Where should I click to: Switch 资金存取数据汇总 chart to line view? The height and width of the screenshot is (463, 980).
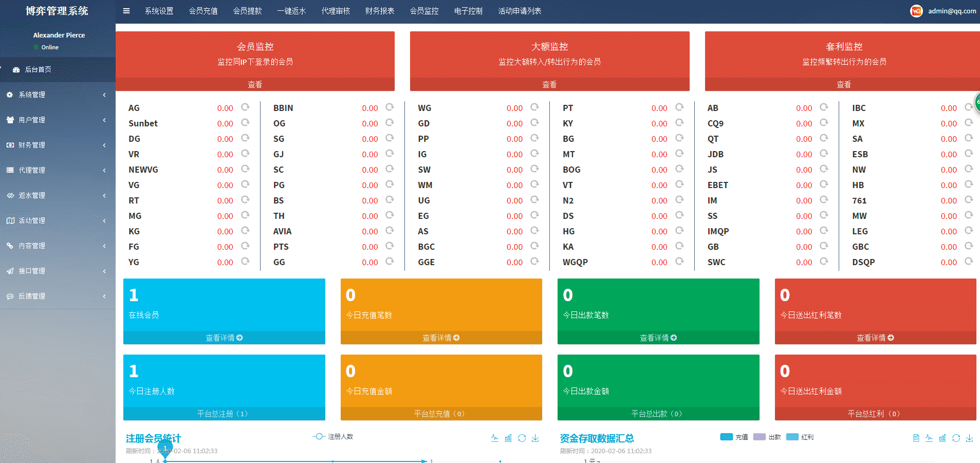click(929, 438)
